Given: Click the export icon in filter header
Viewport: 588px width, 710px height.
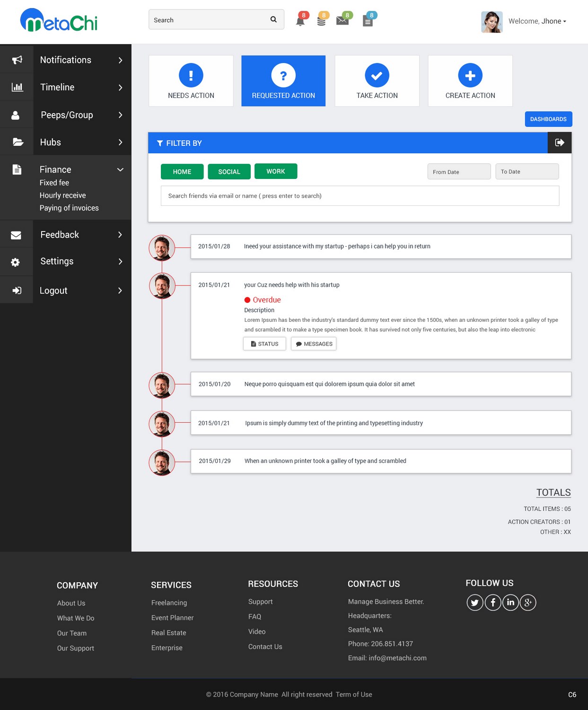Looking at the screenshot, I should tap(560, 142).
